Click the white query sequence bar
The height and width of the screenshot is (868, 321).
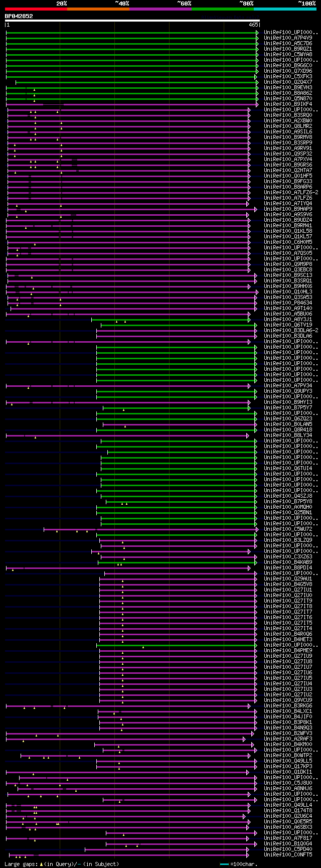(132, 21)
